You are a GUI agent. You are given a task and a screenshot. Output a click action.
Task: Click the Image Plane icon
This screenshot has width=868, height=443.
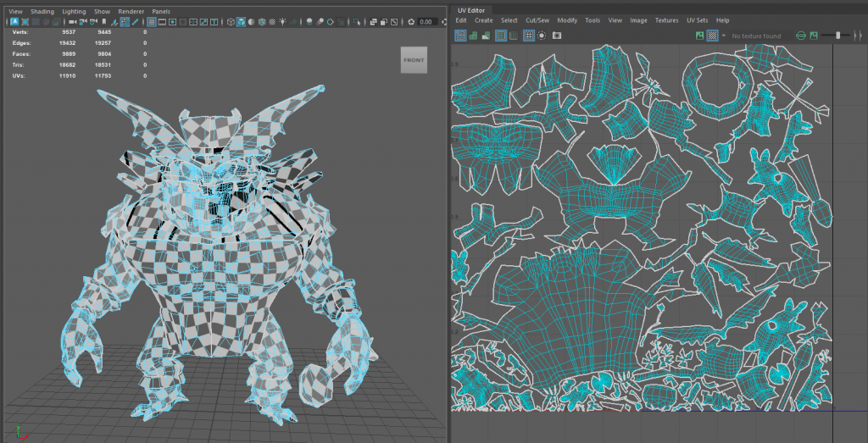114,22
